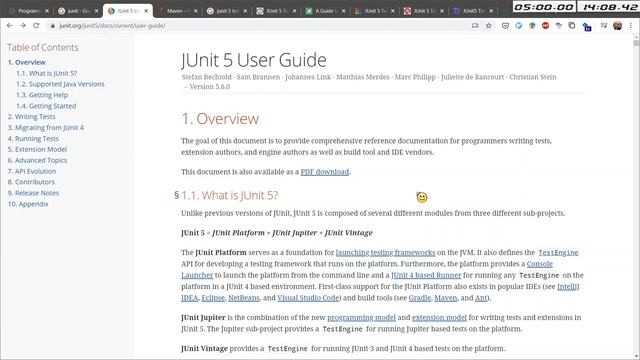Open the Chrome three-dot menu
640x360 pixels.
631,25
